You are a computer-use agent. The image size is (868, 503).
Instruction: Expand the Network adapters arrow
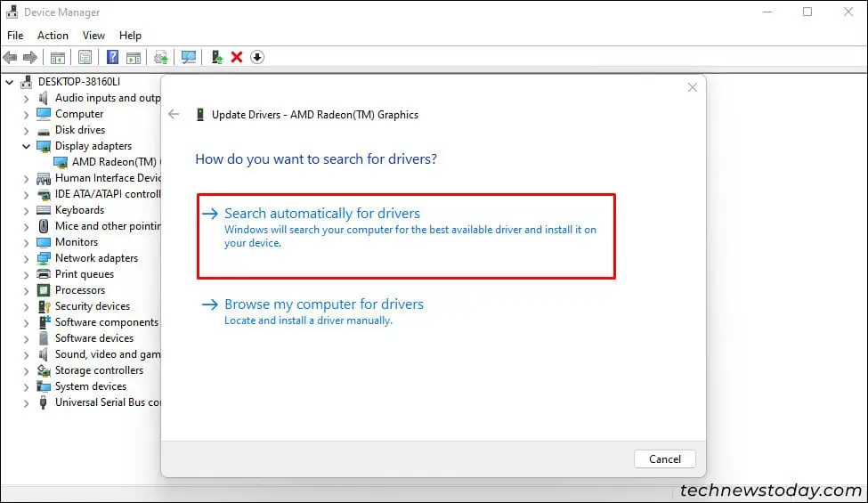26,259
